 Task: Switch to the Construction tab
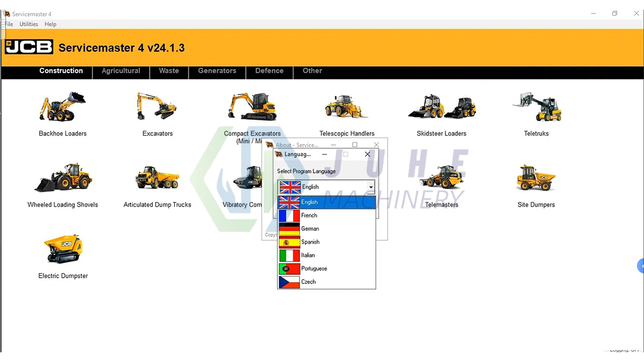61,71
